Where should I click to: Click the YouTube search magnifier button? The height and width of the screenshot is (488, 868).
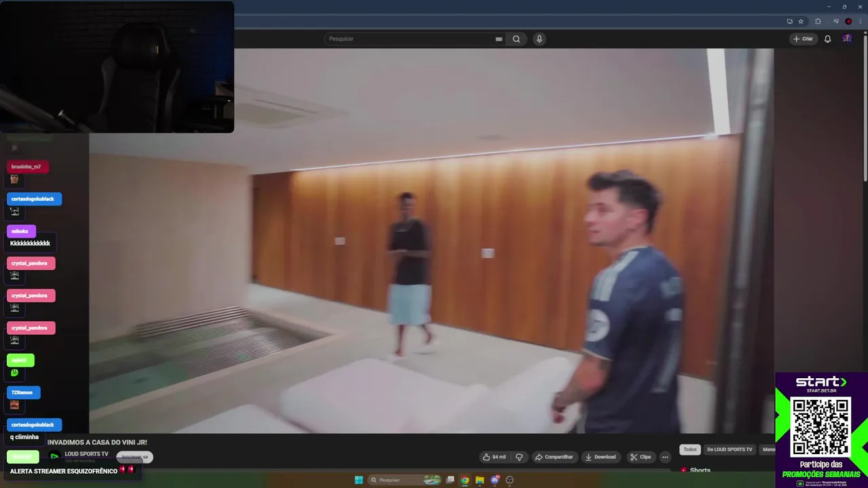click(516, 39)
